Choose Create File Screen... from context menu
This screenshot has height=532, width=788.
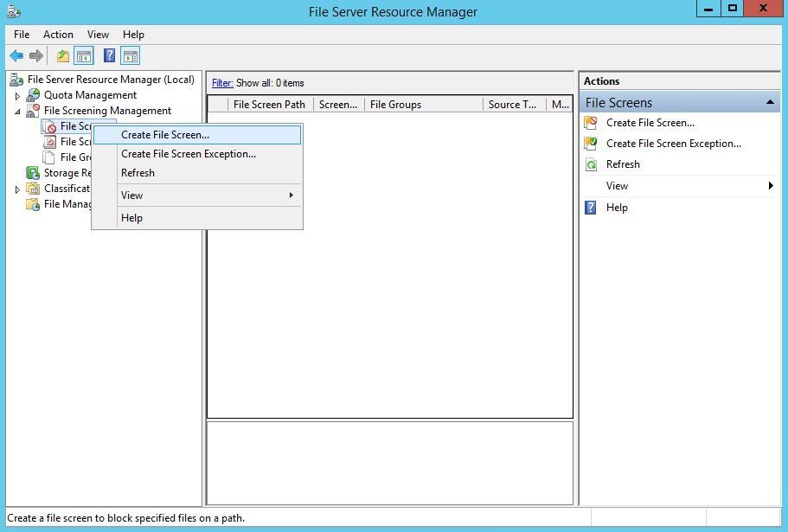[x=197, y=135]
